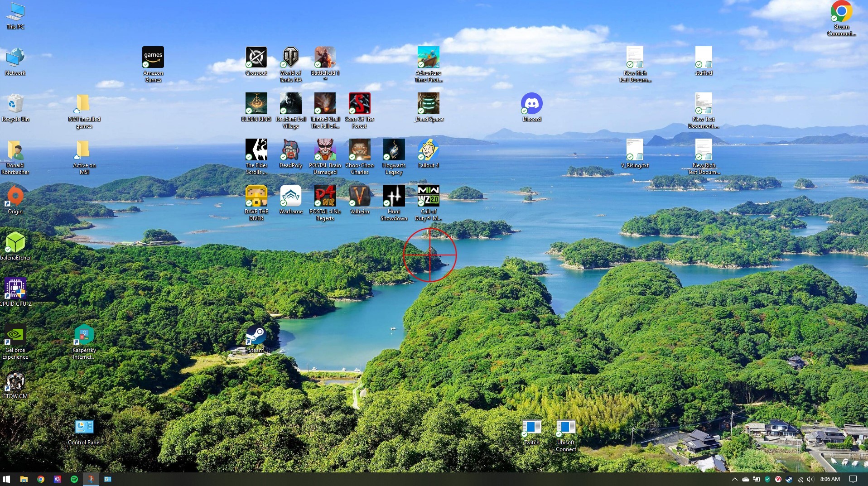Image resolution: width=868 pixels, height=486 pixels.
Task: Open the GeForce Experience desktop shortcut
Action: pyautogui.click(x=15, y=335)
